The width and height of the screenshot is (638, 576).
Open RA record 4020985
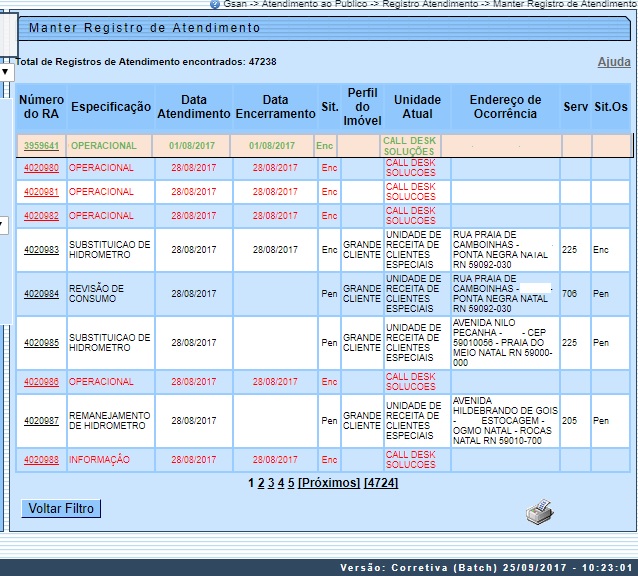(x=41, y=343)
